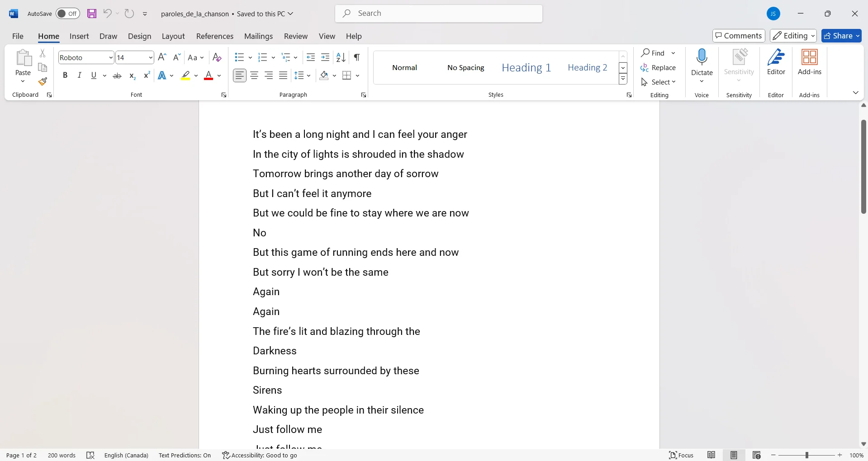This screenshot has width=868, height=461.
Task: Toggle underline formatting
Action: (94, 75)
